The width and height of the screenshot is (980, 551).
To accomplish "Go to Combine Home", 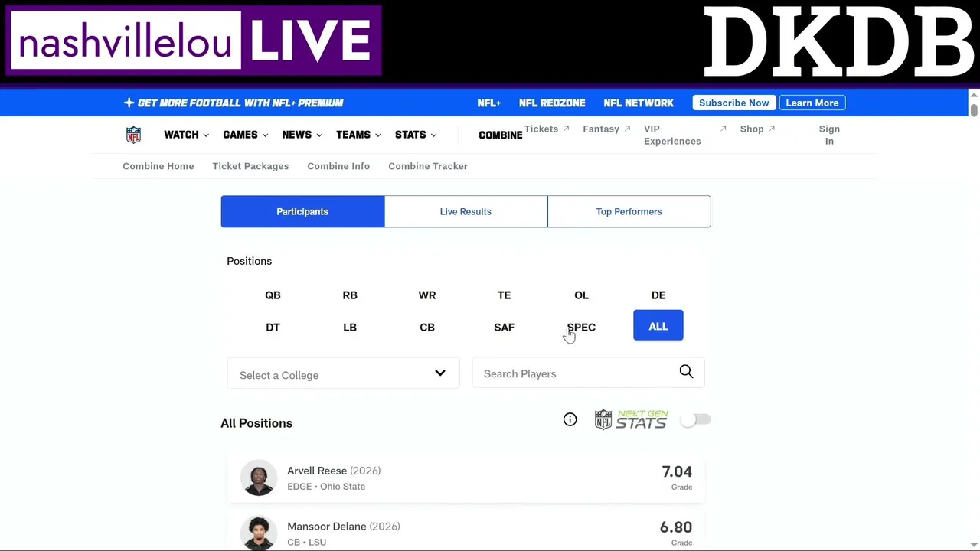I will [x=158, y=166].
